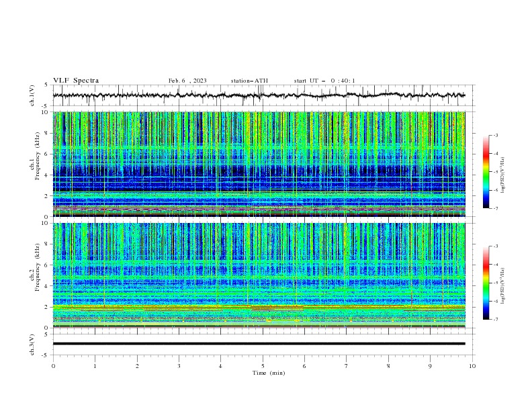The height and width of the screenshot is (411, 532).
Task: Click the ch.2 spectrogram panel
Action: (259, 275)
